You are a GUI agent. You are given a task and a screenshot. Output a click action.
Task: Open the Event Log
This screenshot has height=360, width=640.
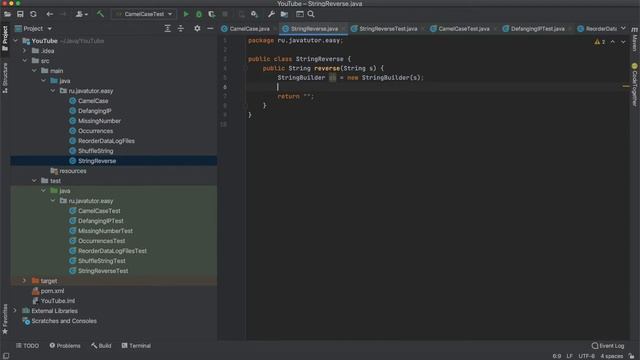608,346
